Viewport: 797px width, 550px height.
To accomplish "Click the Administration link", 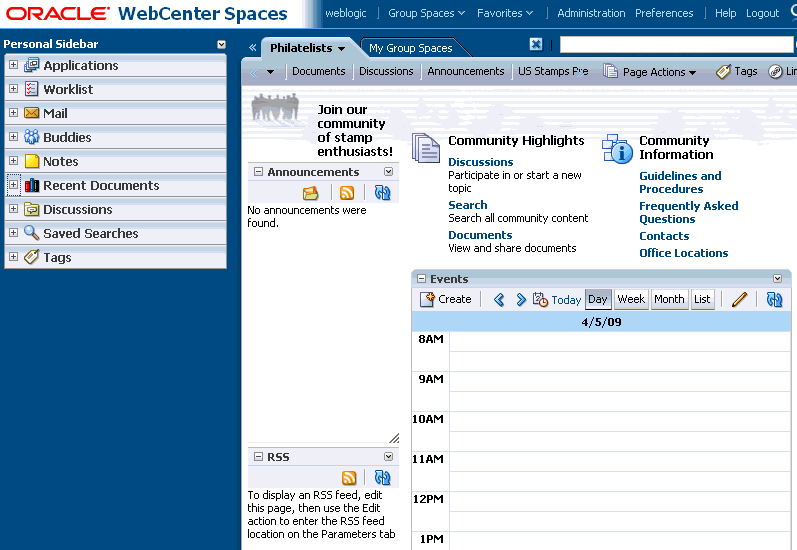I will click(x=591, y=13).
